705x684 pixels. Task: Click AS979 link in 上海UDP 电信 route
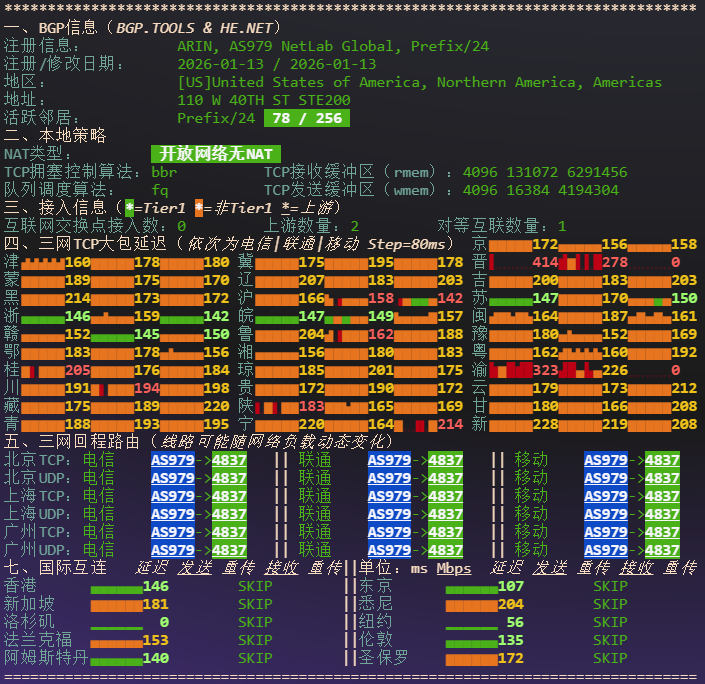click(x=173, y=514)
